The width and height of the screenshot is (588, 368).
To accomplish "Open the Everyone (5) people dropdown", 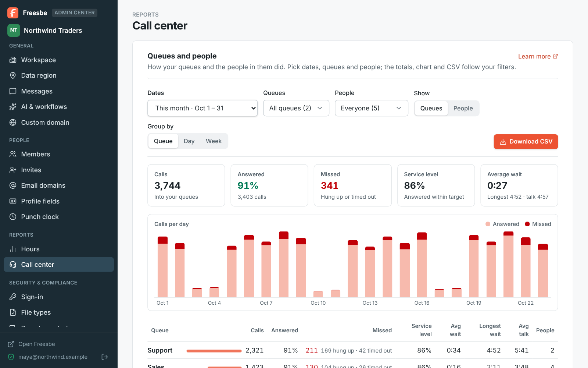I will coord(372,108).
